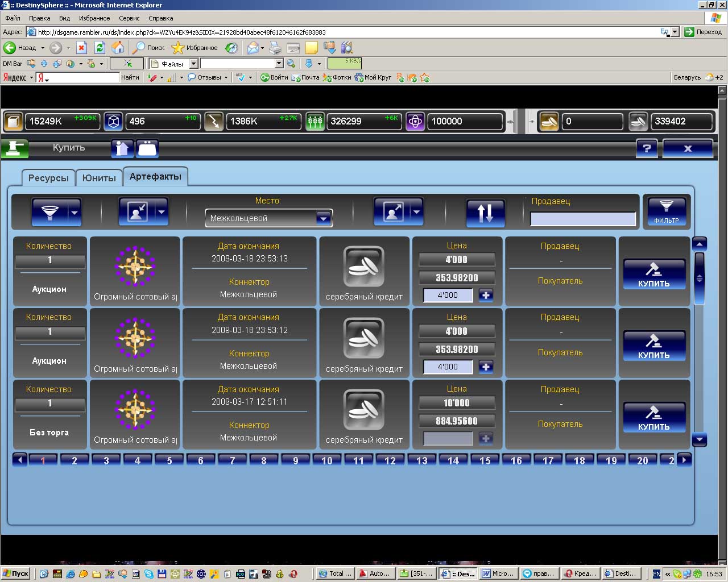
Task: Go to page 5 in pagination
Action: click(x=169, y=460)
